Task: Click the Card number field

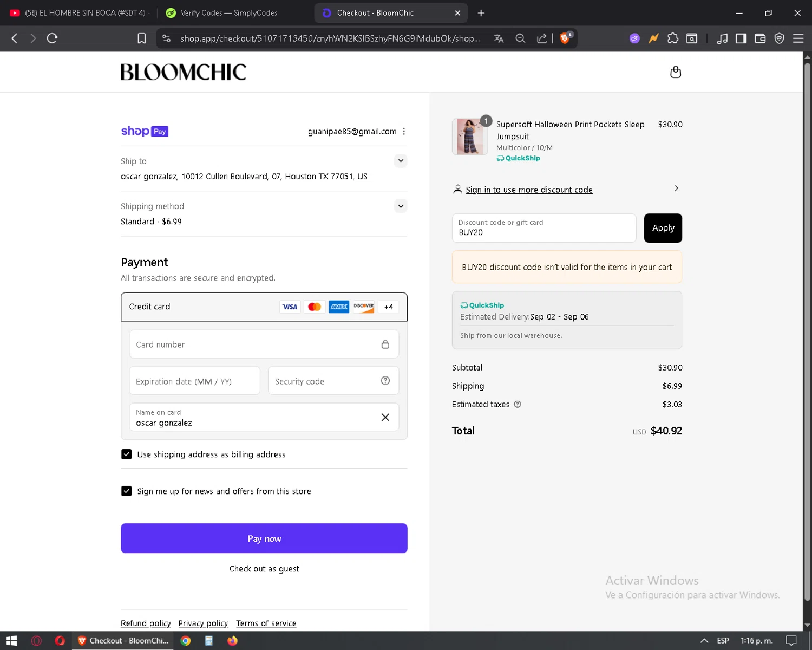Action: [x=264, y=344]
